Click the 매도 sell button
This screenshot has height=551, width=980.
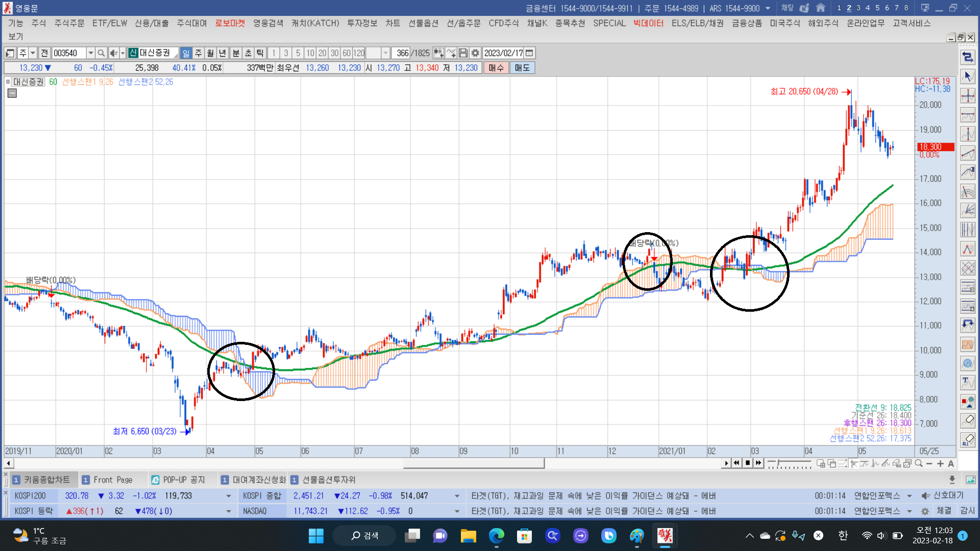coord(522,68)
